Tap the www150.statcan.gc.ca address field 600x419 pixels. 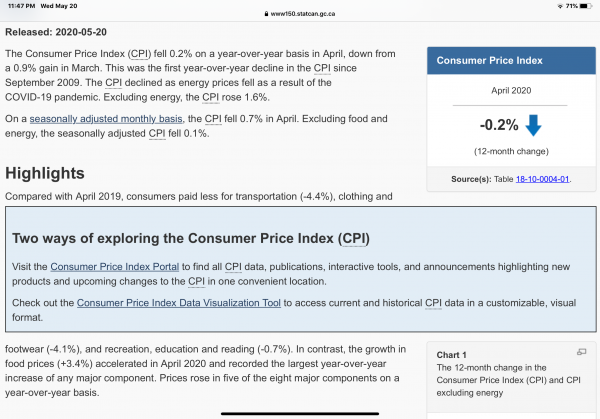[304, 15]
